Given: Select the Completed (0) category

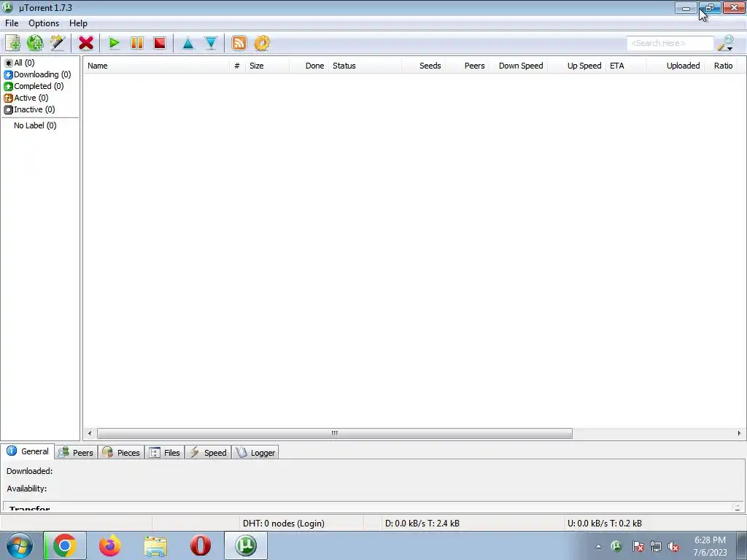Looking at the screenshot, I should point(34,86).
